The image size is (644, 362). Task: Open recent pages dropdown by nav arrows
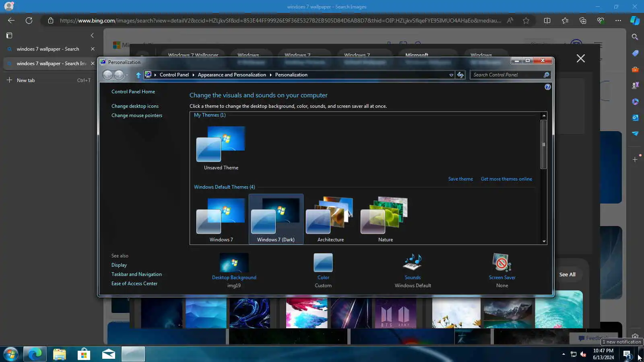pos(127,75)
